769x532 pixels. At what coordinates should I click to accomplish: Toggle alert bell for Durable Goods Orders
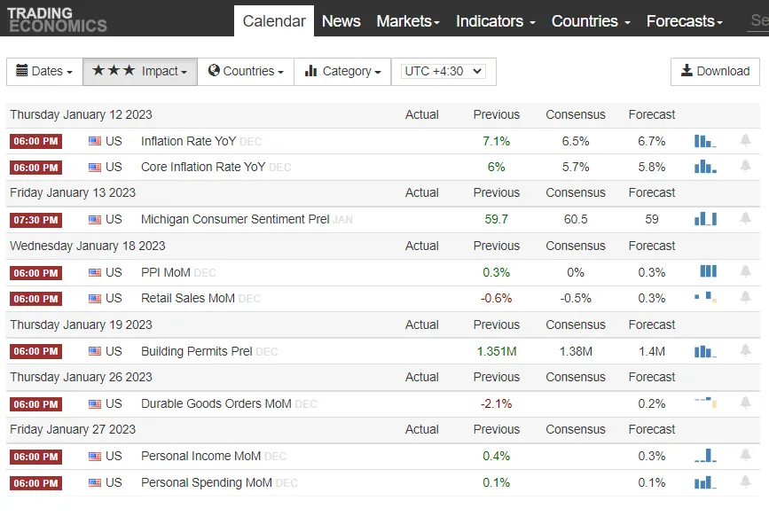[x=745, y=403]
